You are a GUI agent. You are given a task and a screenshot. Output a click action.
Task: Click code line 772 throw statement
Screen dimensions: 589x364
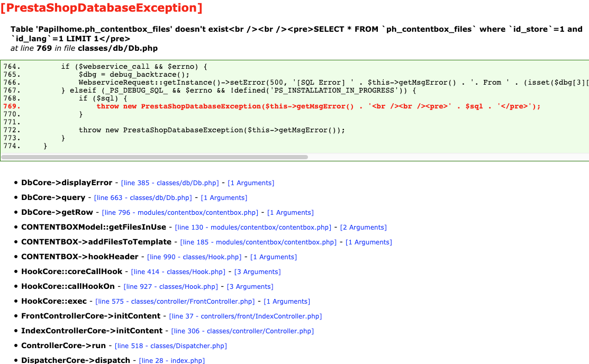[x=212, y=130]
